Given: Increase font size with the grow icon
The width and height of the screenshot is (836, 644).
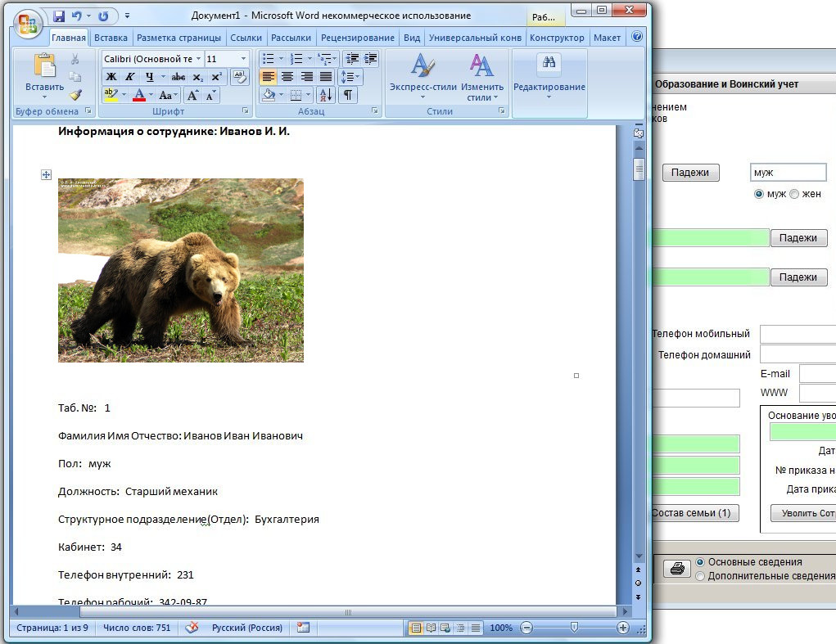Looking at the screenshot, I should pos(192,96).
